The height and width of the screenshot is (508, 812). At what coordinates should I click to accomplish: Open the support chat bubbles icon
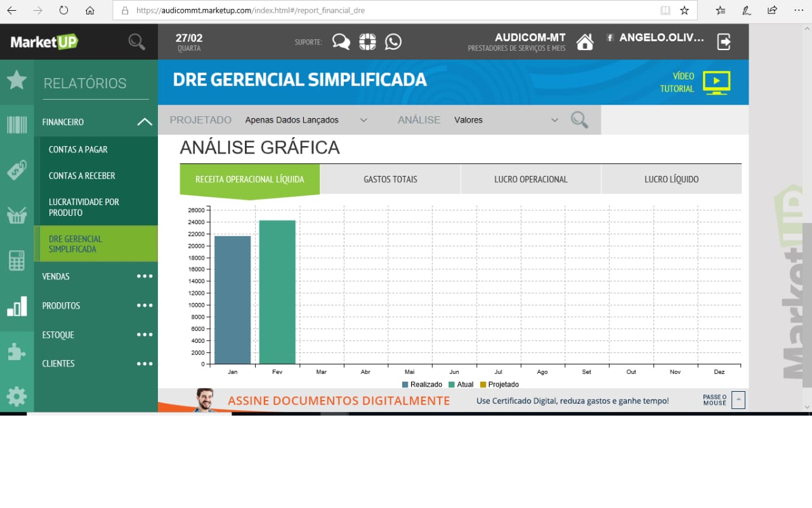click(x=341, y=42)
